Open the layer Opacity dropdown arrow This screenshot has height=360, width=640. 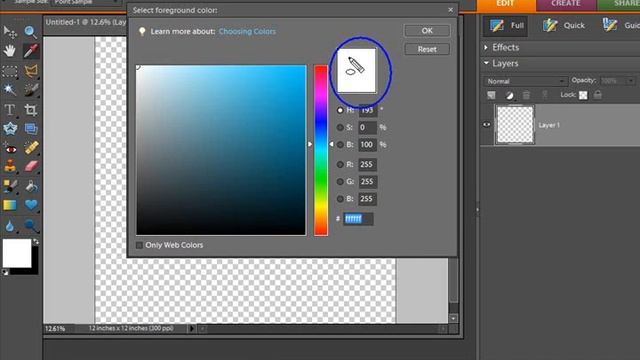[x=631, y=81]
